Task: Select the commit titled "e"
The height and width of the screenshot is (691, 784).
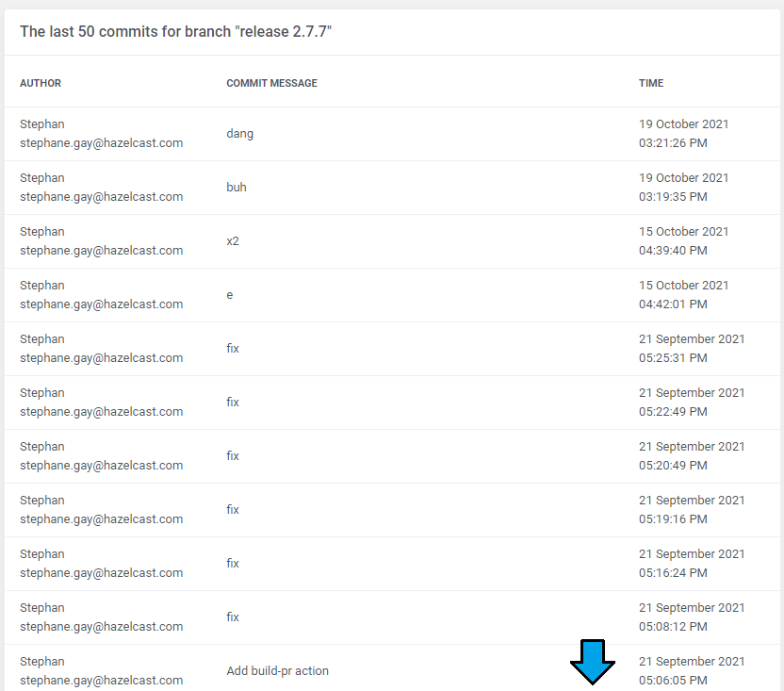Action: [230, 295]
